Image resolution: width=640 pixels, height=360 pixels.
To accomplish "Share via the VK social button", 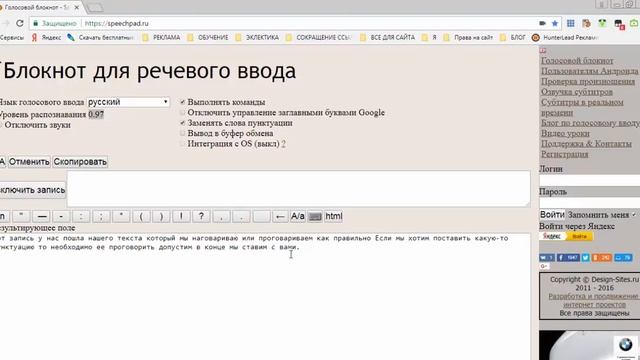I will point(547,258).
